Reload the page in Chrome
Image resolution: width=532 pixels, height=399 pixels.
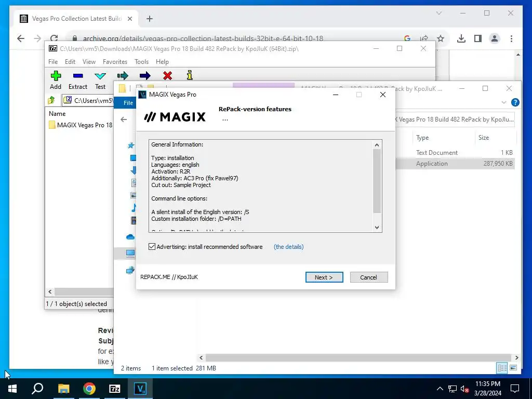click(54, 38)
